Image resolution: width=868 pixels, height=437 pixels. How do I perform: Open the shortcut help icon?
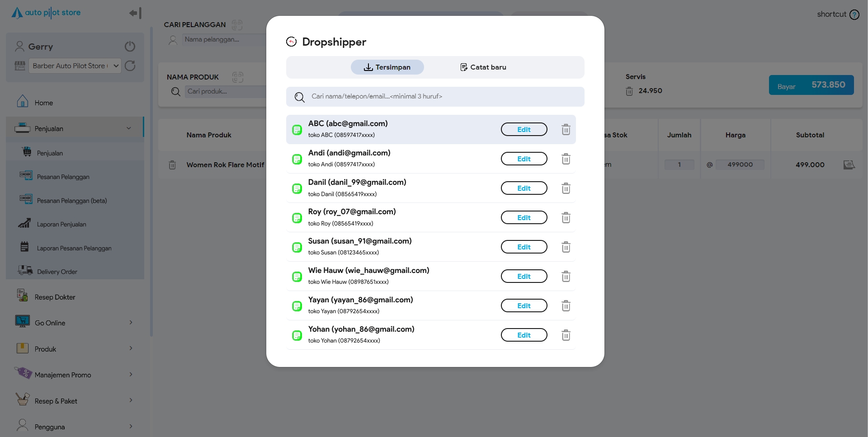854,14
